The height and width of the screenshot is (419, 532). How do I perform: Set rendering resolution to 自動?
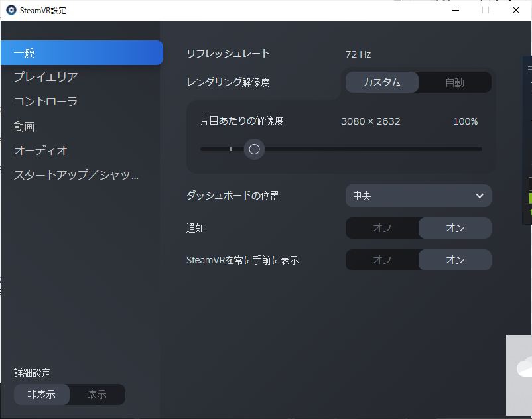[454, 82]
